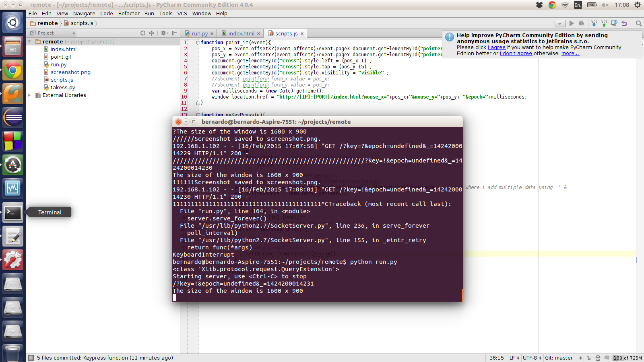Select index.html in the project tree
This screenshot has width=644, height=362.
point(63,49)
